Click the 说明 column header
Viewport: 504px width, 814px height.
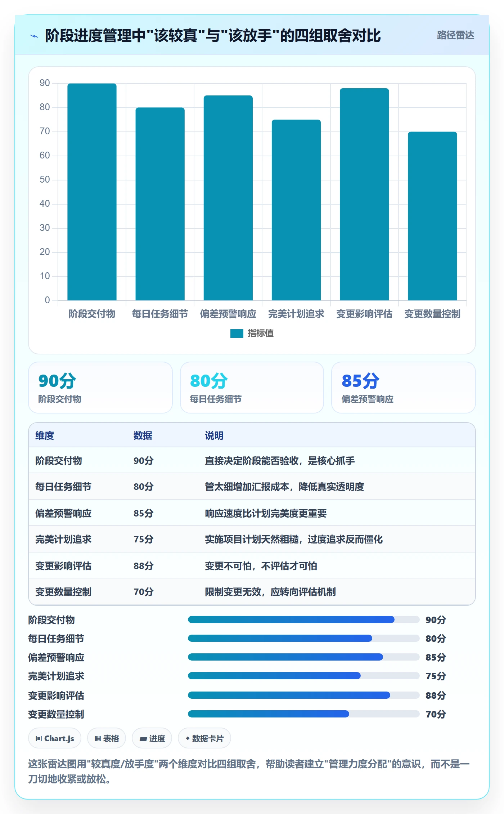(x=214, y=435)
